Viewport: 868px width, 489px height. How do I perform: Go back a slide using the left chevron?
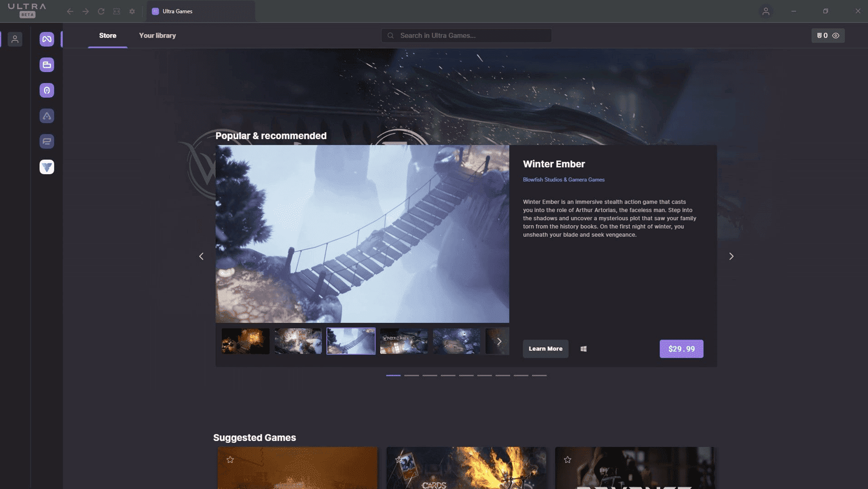201,256
